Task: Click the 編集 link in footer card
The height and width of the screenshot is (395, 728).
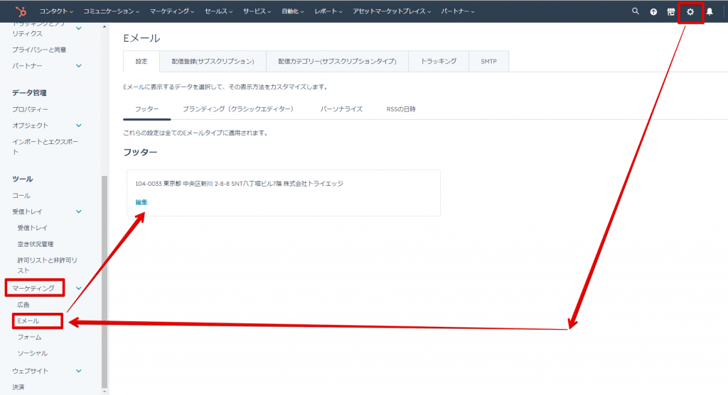Action: click(x=141, y=202)
